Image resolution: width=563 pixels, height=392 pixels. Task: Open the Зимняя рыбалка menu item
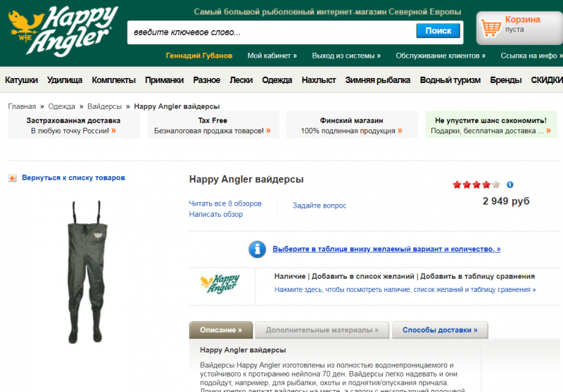click(x=378, y=80)
